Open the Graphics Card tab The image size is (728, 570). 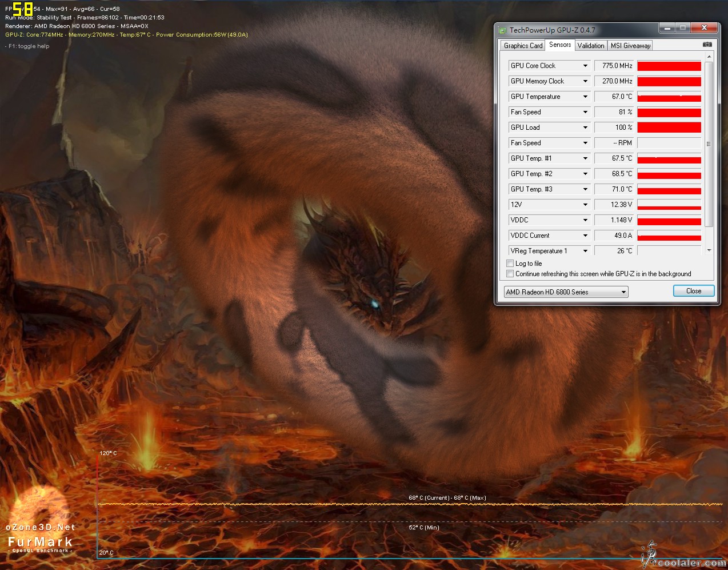523,46
